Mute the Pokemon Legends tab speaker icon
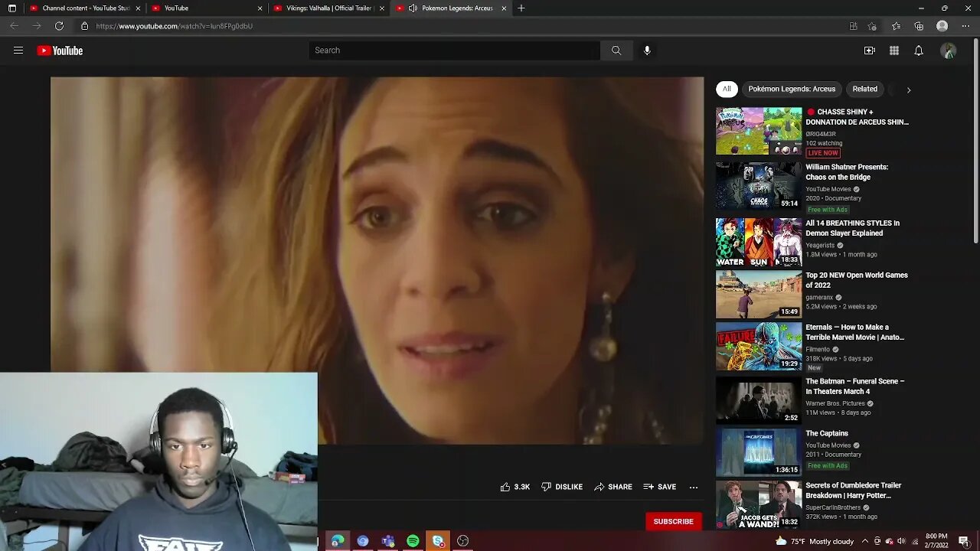Screen dimensions: 980x551 (413, 8)
